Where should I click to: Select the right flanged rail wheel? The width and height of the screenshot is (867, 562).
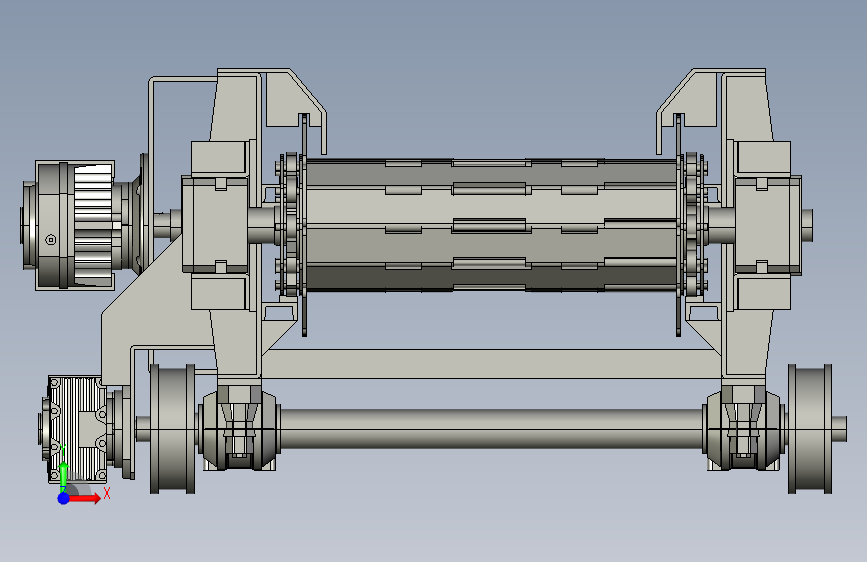[x=809, y=429]
